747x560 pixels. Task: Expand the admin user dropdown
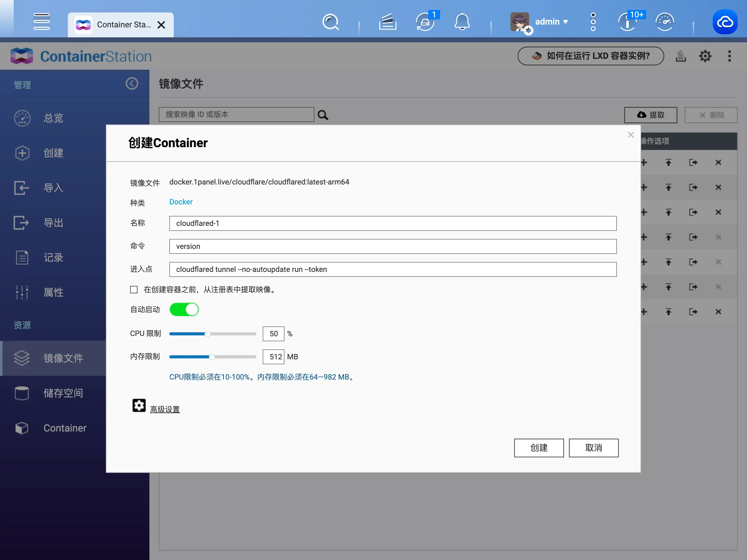[x=551, y=22]
